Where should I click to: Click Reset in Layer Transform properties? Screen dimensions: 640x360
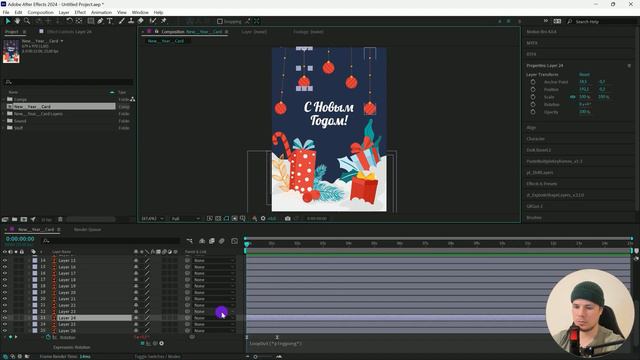[584, 74]
